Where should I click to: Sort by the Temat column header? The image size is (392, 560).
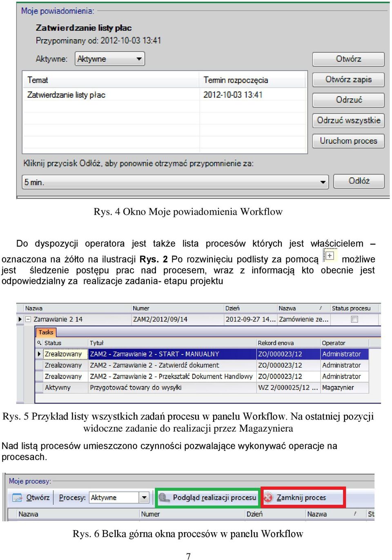pos(111,80)
